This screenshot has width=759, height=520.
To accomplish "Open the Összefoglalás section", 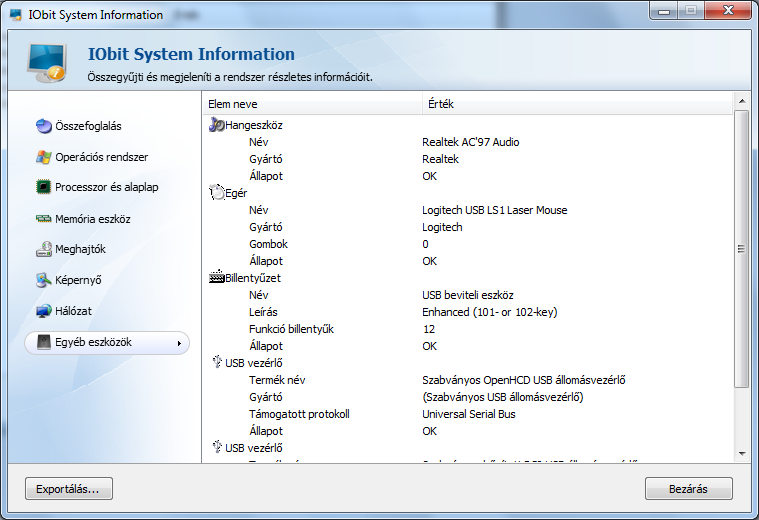I will (88, 126).
